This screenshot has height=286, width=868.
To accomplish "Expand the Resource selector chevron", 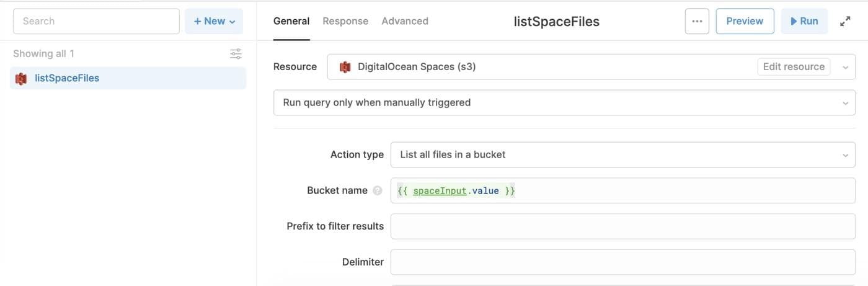I will point(845,67).
